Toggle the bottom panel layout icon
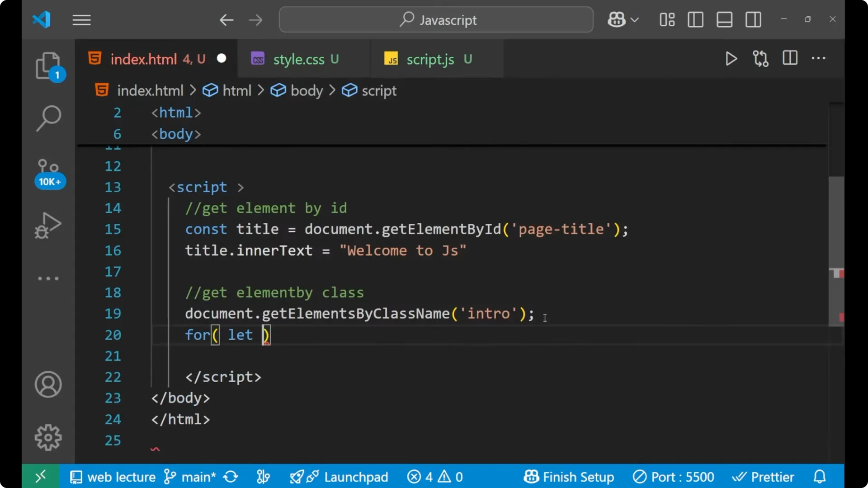Viewport: 868px width, 488px height. click(724, 19)
